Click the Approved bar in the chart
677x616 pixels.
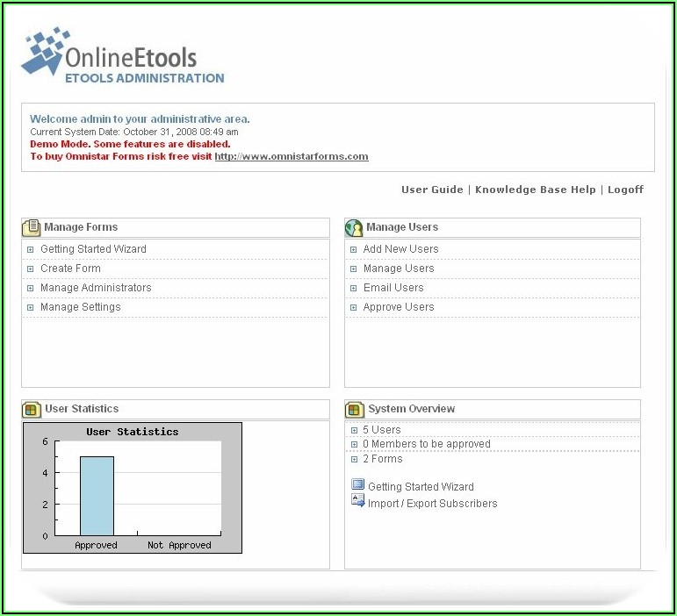point(97,496)
